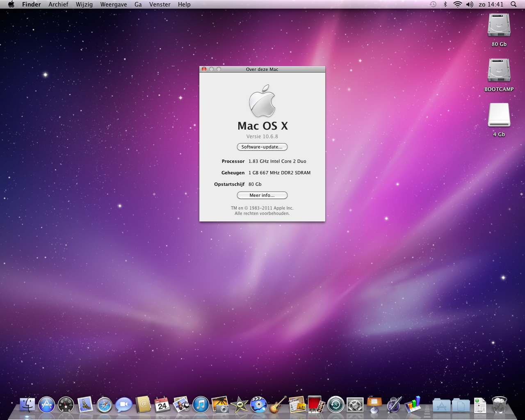Open Address Book in the Dock
This screenshot has height=420, width=525.
[143, 405]
